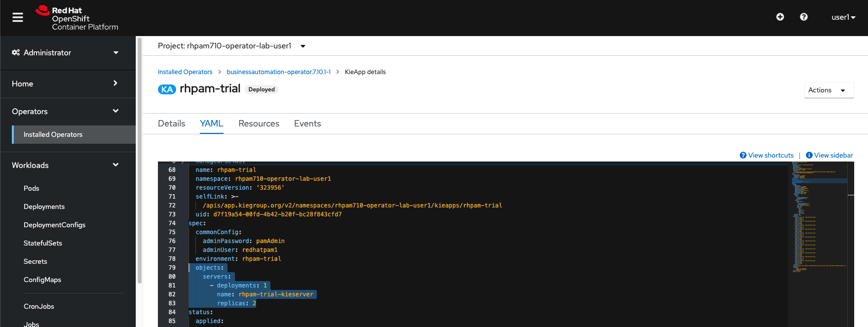
Task: Open Jobs under Workloads
Action: [x=32, y=324]
